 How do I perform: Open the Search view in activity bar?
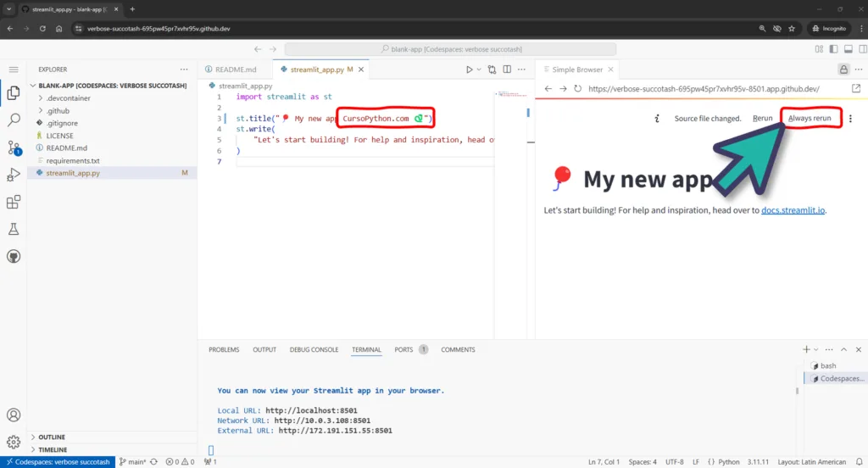(x=14, y=120)
